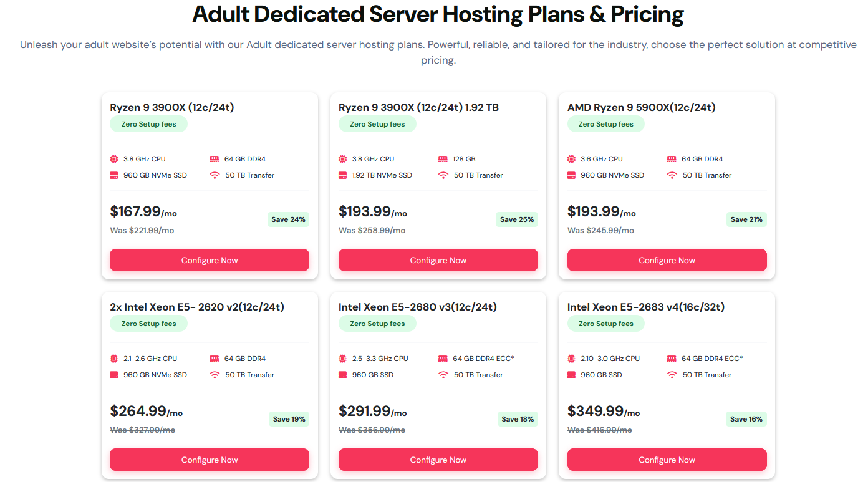The image size is (868, 482).
Task: Click the RAM icon in the $167.99 plan
Action: coord(215,159)
